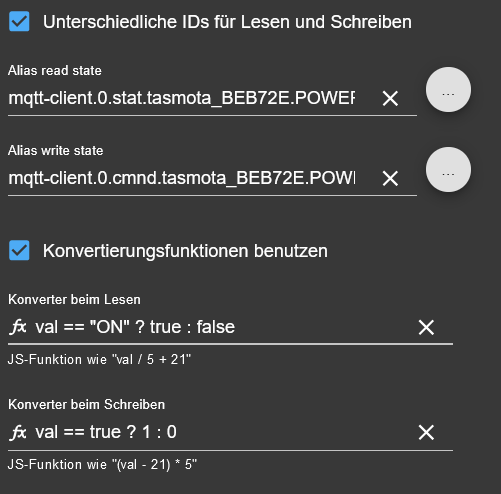
Task: Click the Konverter beim Schreiben label
Action: 87,404
